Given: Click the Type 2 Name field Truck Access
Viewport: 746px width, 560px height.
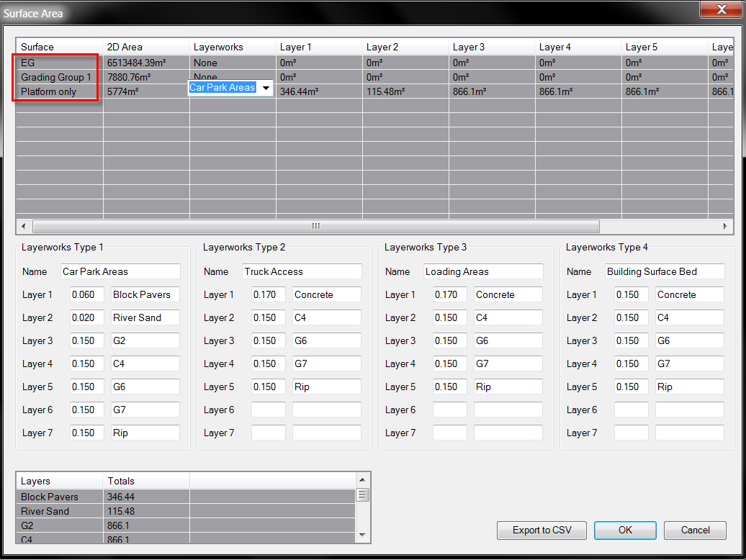Looking at the screenshot, I should 302,271.
